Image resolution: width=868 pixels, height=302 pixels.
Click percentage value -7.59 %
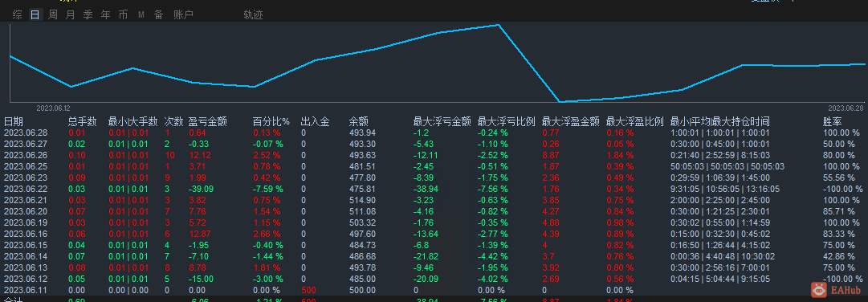(268, 189)
